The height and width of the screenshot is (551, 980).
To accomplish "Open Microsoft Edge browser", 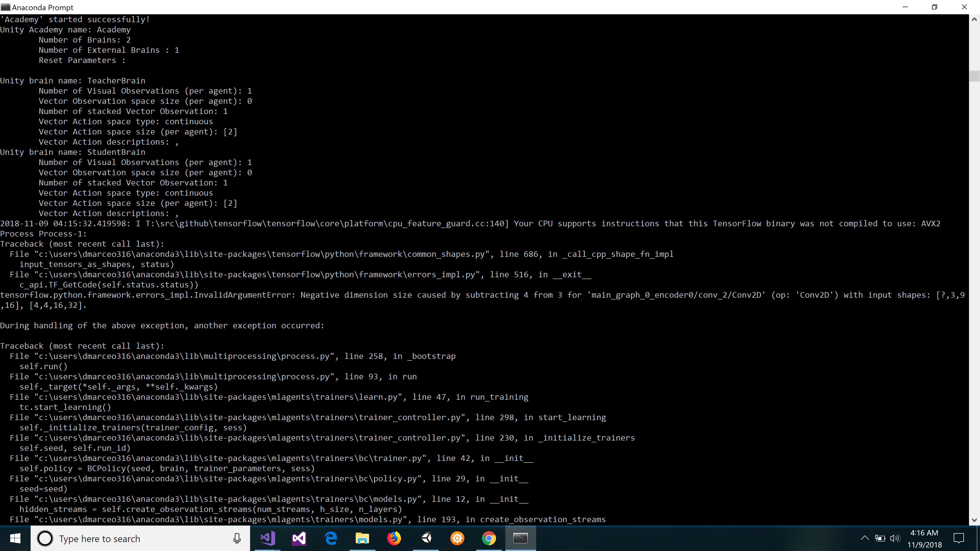I will tap(330, 538).
